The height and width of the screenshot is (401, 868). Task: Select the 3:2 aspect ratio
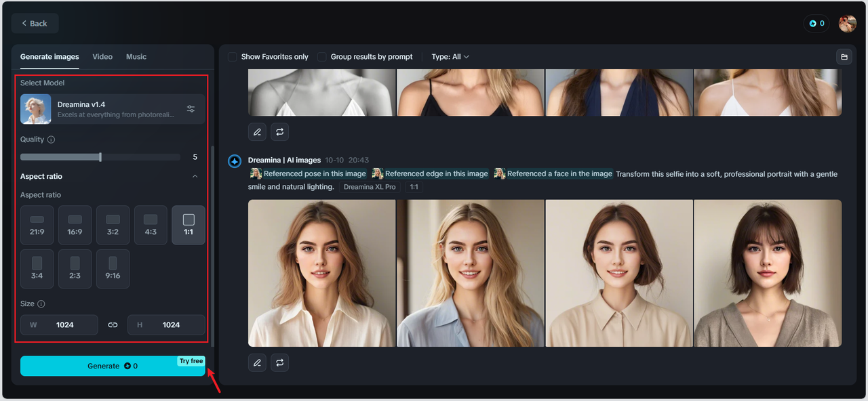(x=113, y=225)
